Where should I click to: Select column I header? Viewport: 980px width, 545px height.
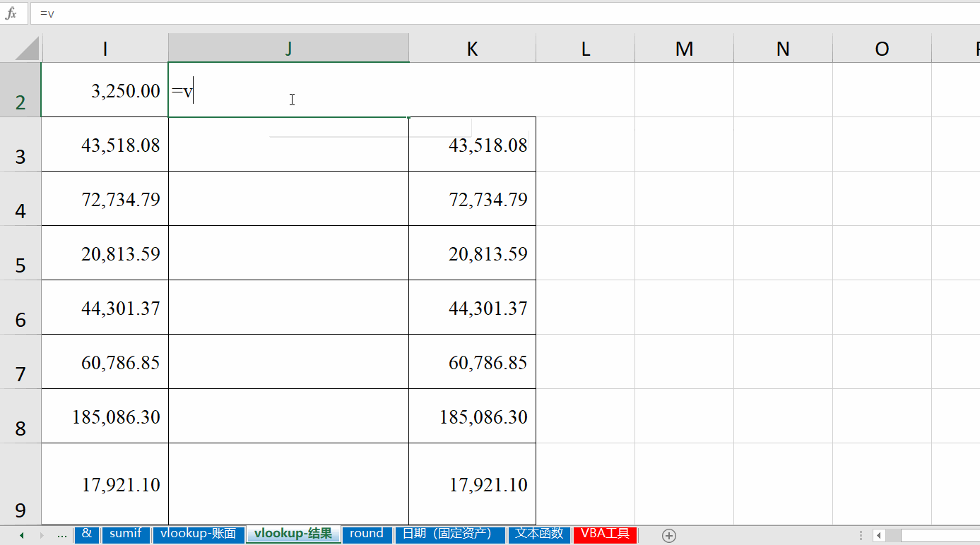(x=105, y=49)
